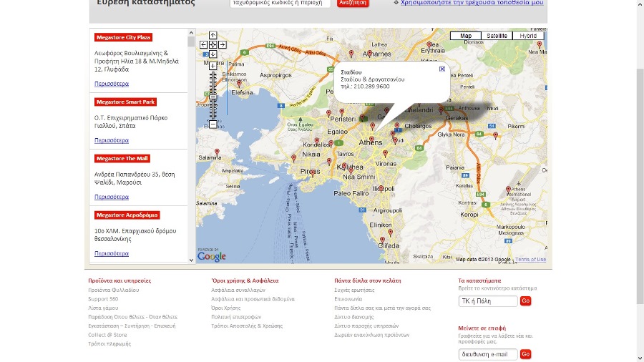Open Πολιτική επιστροφών footer link
644x362 pixels.
coord(236,317)
